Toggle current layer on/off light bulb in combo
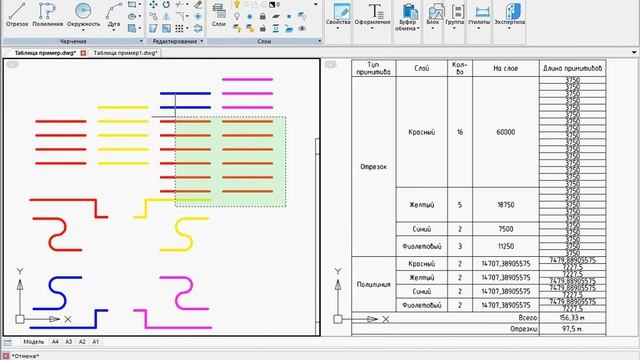Screen dimensions: 640x360 [x=237, y=4]
